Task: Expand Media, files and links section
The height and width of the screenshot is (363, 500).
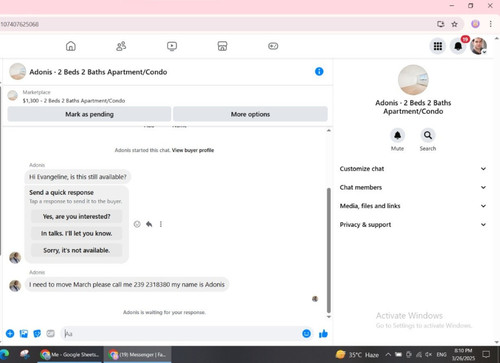Action: pos(413,206)
